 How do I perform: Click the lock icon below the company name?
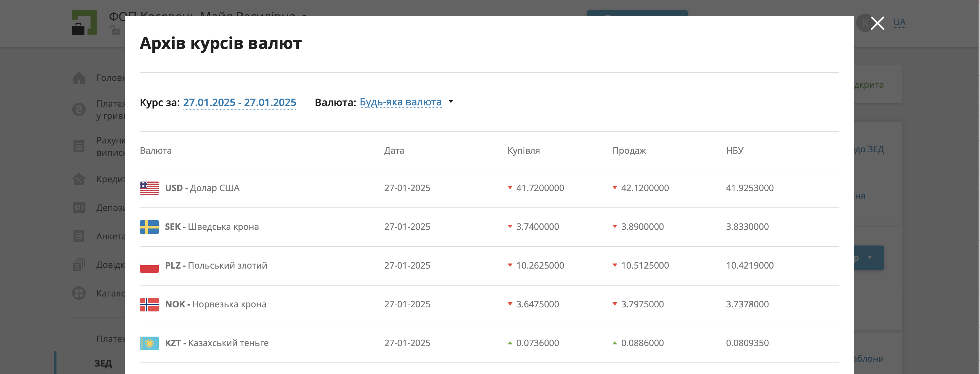[115, 30]
